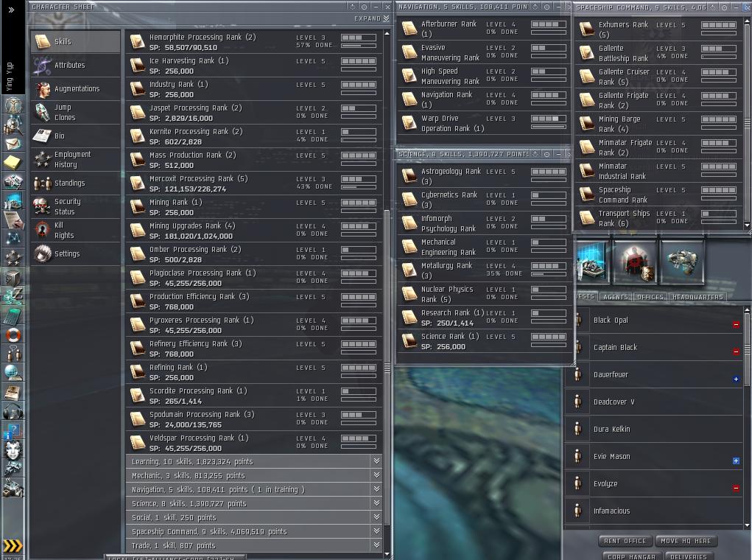
Task: Click scroll-down arrow of Spaceship Command window
Action: [747, 225]
